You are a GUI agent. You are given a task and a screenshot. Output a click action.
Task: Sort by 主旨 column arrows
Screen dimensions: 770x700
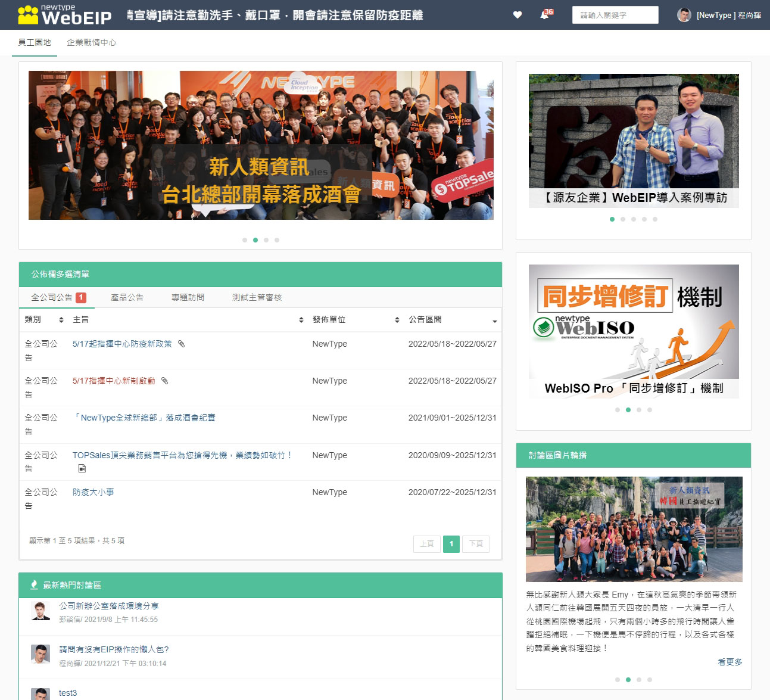tap(301, 320)
